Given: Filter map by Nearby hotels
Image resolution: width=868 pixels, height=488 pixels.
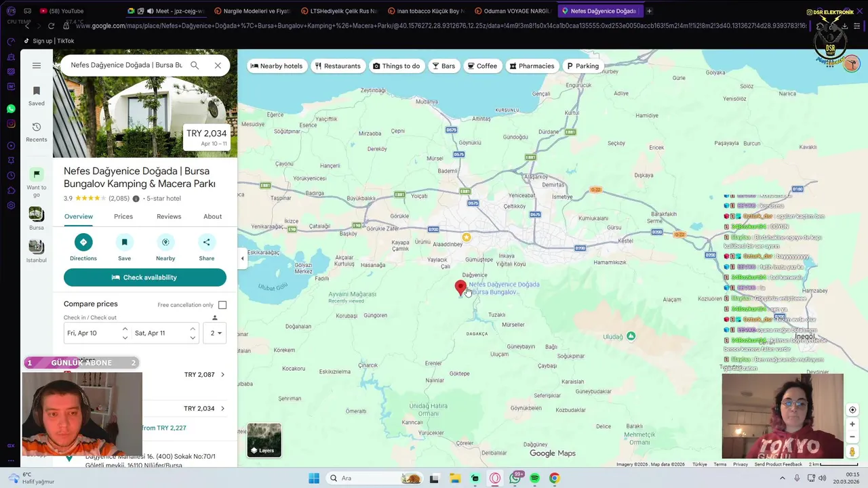Looking at the screenshot, I should coord(276,66).
